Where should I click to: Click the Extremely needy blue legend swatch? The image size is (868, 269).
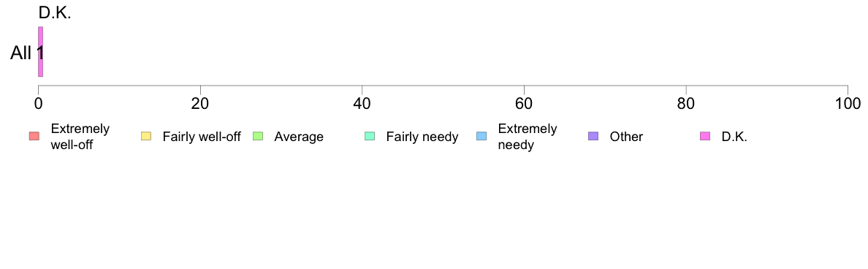[481, 136]
